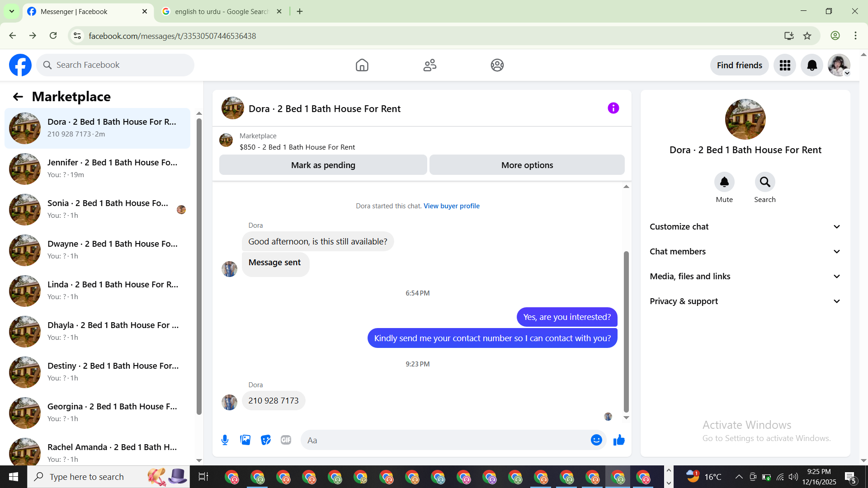This screenshot has width=868, height=488.
Task: Expand Customize chat section
Action: click(x=745, y=227)
